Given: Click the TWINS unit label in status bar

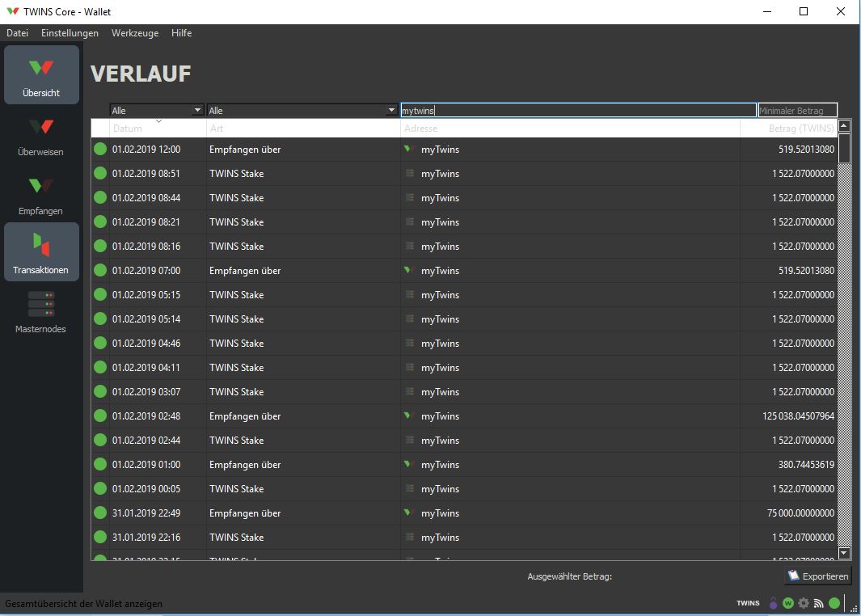Looking at the screenshot, I should coord(748,603).
